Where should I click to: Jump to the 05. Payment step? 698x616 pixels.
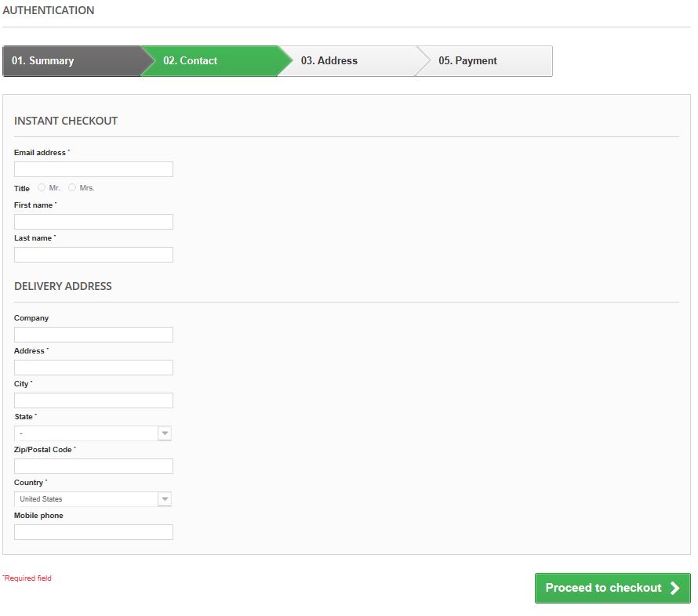pyautogui.click(x=485, y=61)
